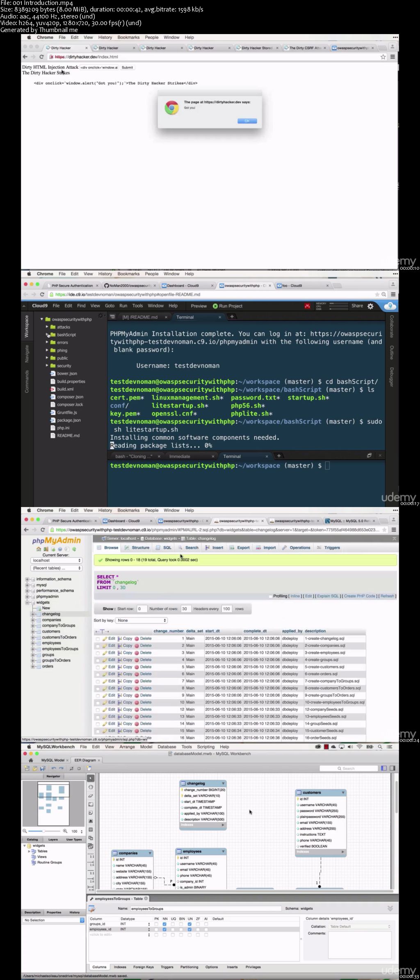Enable the Profiling checkbox in phpMyAdmin
The image size is (420, 980).
click(270, 596)
